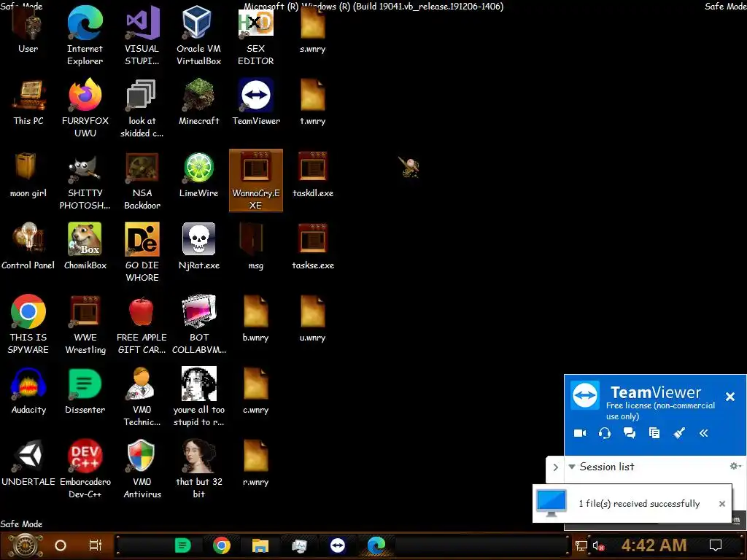This screenshot has height=560, width=747.
Task: Select the moon girl folder icon
Action: tap(28, 176)
